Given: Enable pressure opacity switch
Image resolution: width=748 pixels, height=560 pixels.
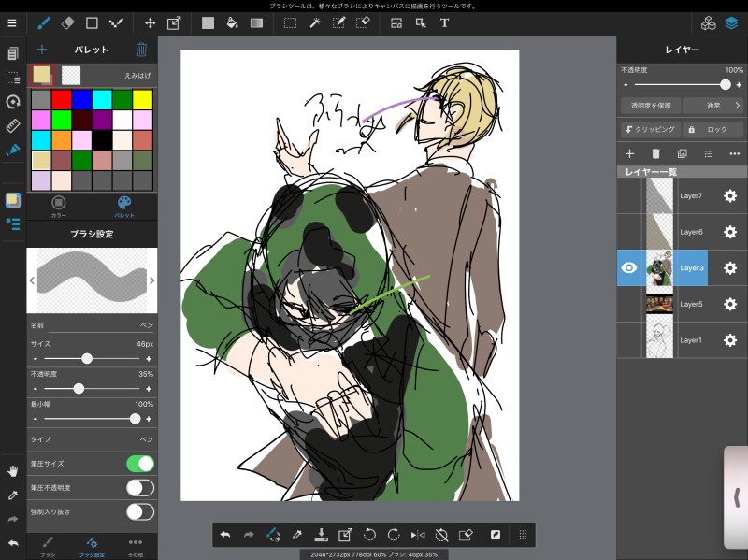Looking at the screenshot, I should [x=140, y=488].
